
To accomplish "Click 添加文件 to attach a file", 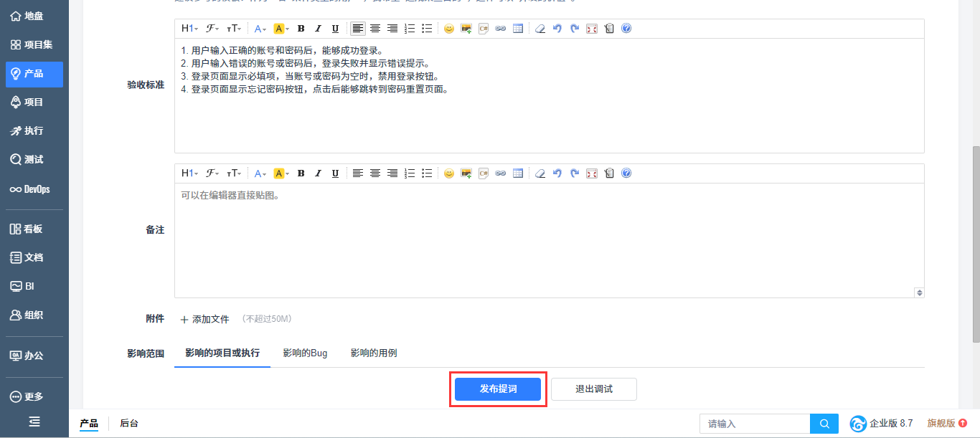I will pos(204,319).
